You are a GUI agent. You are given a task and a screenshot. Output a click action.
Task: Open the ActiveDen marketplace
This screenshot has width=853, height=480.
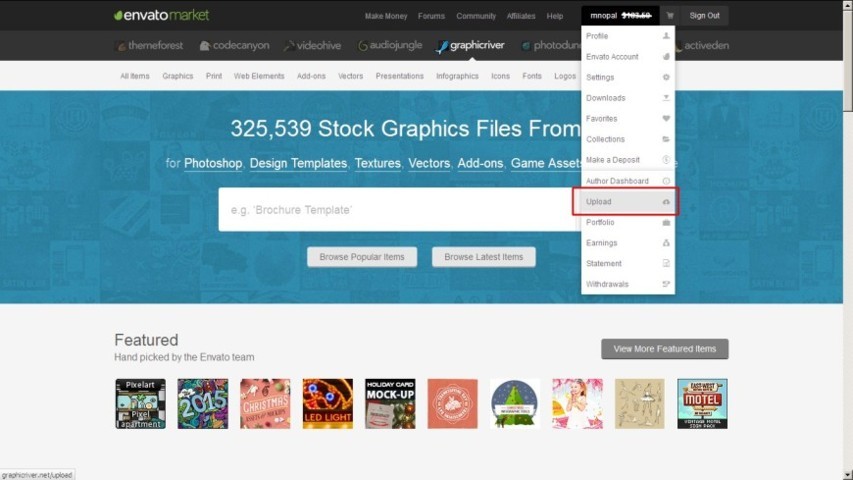[x=702, y=46]
